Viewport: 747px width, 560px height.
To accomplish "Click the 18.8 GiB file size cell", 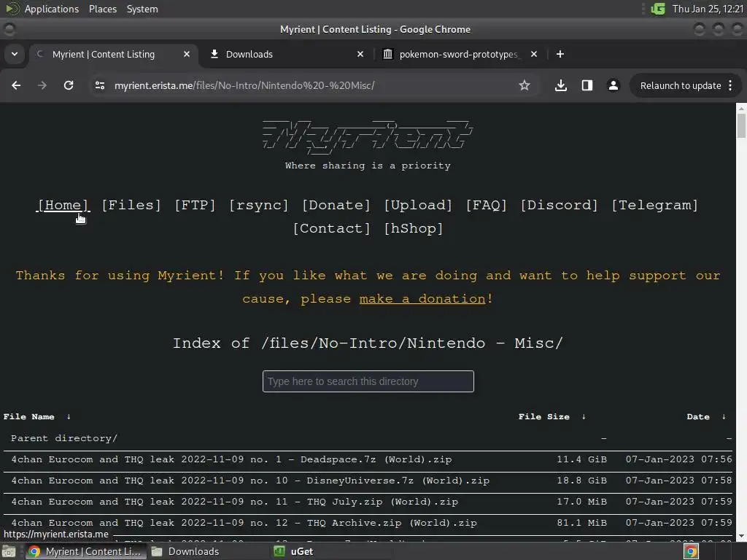I will tap(581, 481).
